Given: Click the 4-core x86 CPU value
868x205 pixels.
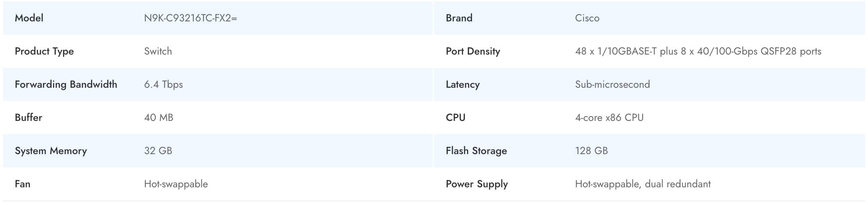Looking at the screenshot, I should [x=609, y=118].
